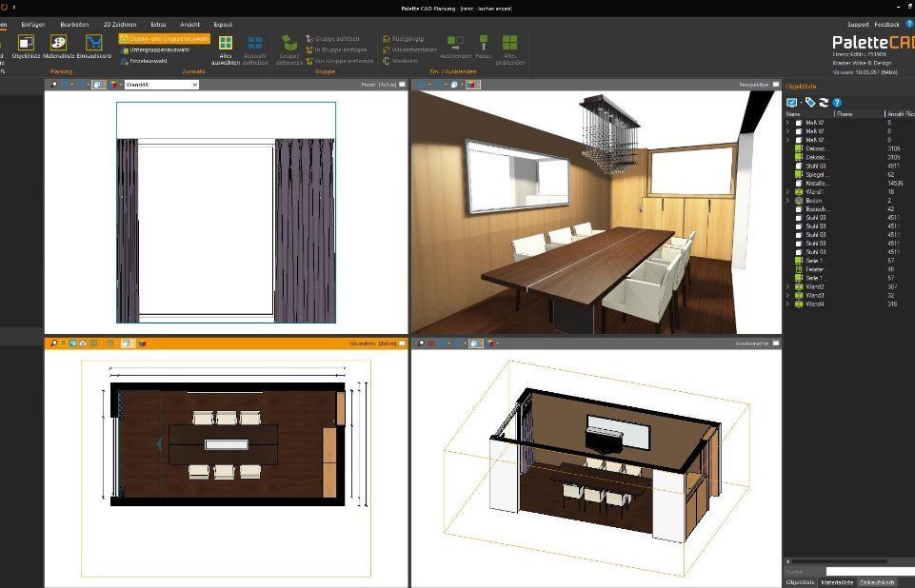Open the Objektliste ribbon icon
The width and height of the screenshot is (915, 588).
(26, 44)
